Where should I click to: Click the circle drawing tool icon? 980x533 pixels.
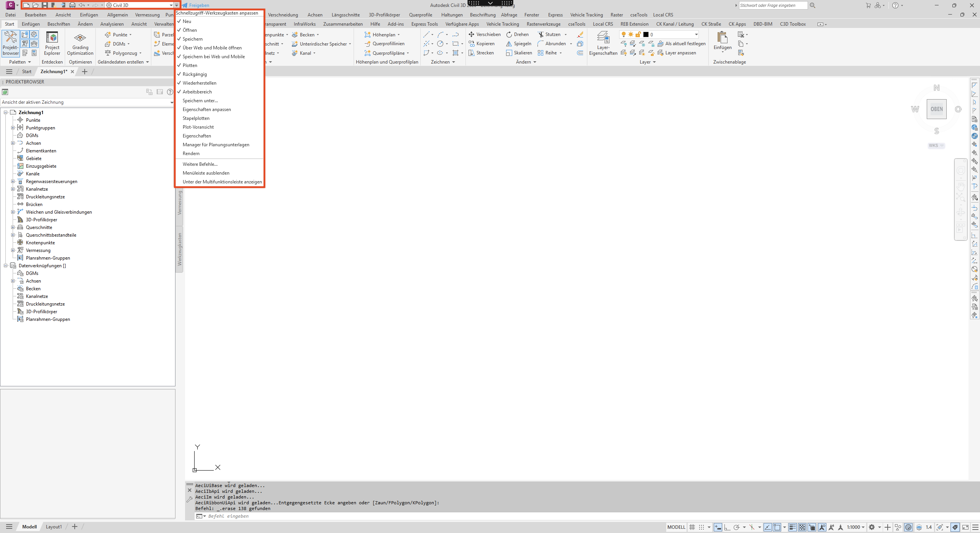[441, 44]
